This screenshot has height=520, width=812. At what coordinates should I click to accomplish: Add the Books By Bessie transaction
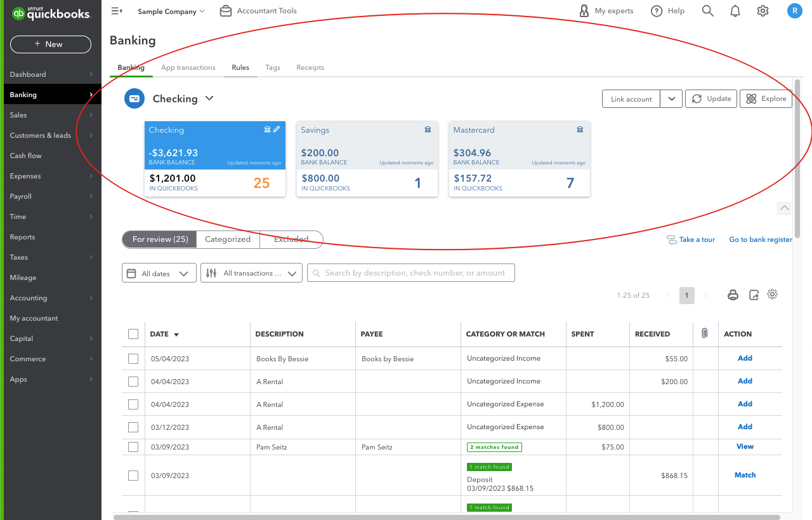[x=745, y=358]
